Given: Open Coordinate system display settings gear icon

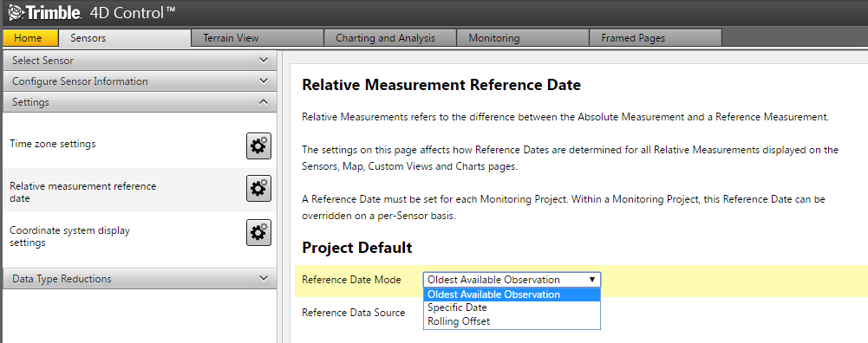Looking at the screenshot, I should click(x=258, y=232).
